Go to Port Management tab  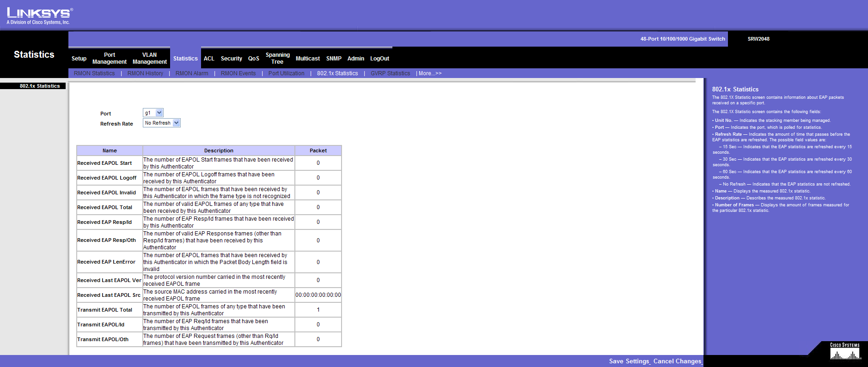click(110, 58)
